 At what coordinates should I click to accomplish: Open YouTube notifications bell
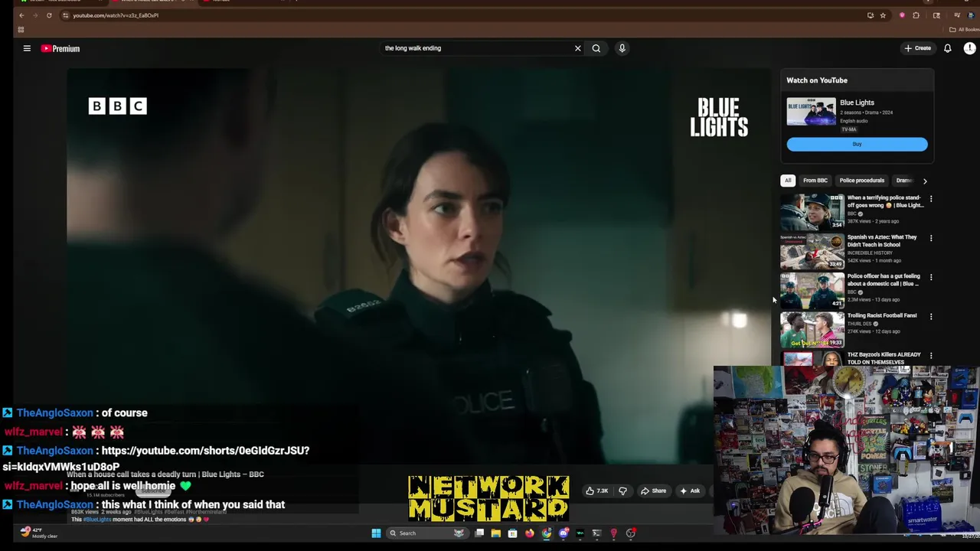(948, 48)
